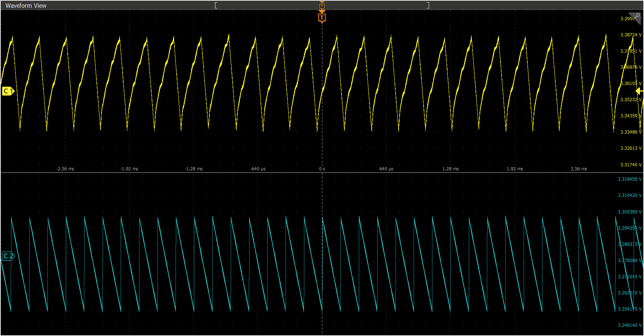Click the zoom magnifier icon in the corner
The image size is (644, 336).
[637, 17]
